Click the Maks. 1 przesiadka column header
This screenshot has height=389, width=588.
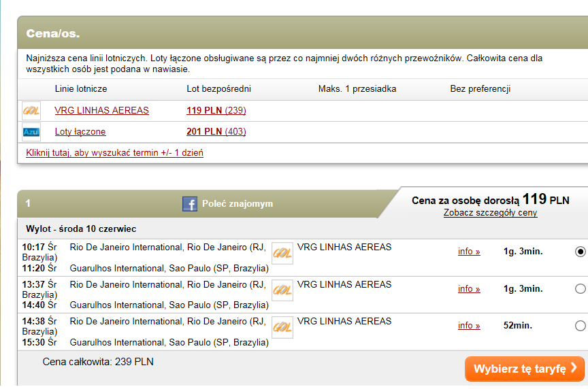(357, 89)
